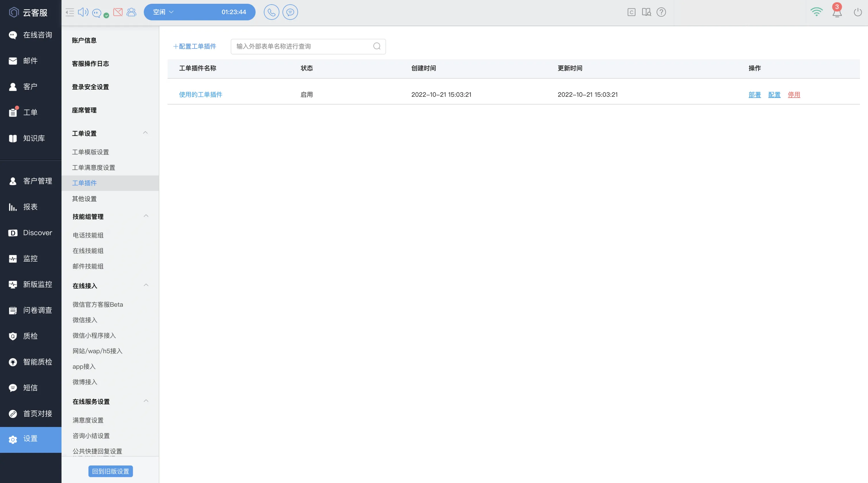This screenshot has width=868, height=483.
Task: Open the help question mark icon
Action: pyautogui.click(x=661, y=12)
